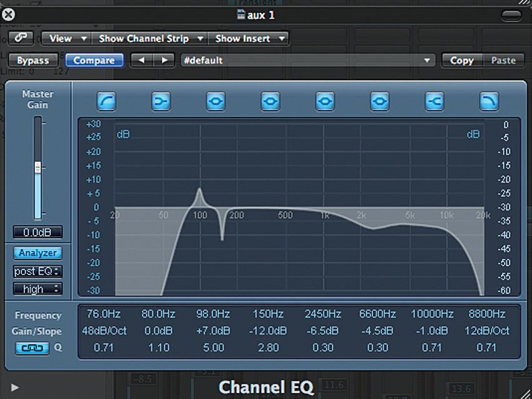Click the middle peak EQ band icon

pyautogui.click(x=325, y=101)
